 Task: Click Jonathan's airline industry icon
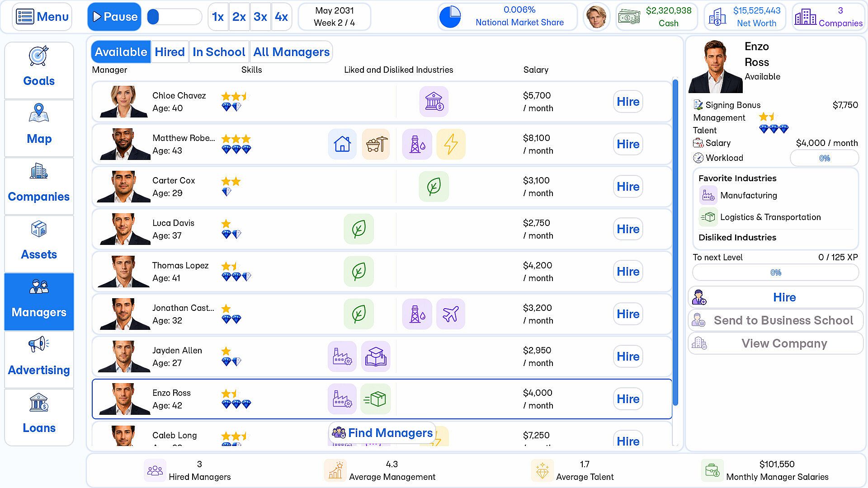tap(451, 314)
